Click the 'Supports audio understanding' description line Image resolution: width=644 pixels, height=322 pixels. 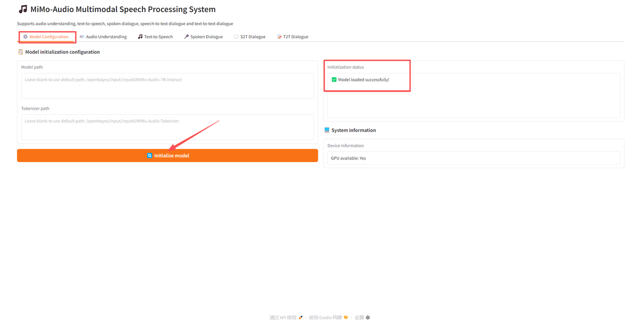[125, 24]
